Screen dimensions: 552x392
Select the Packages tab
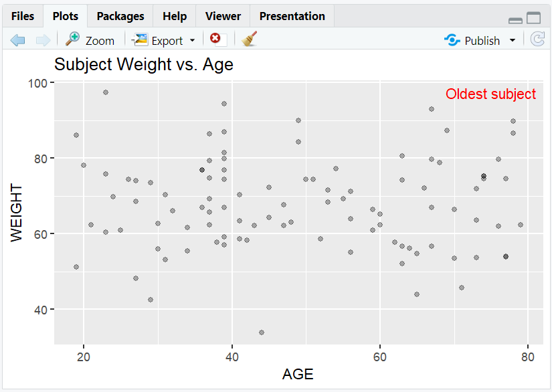point(120,16)
